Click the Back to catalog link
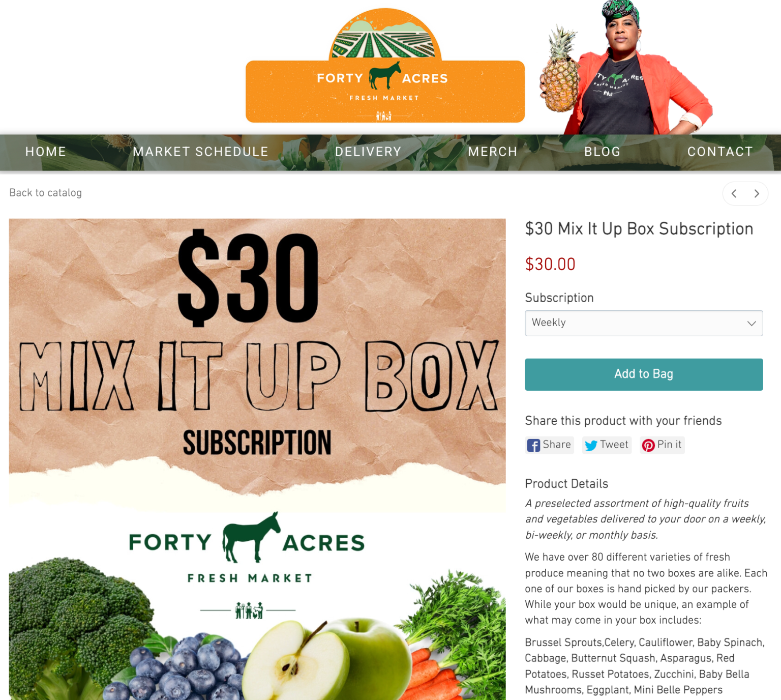Image resolution: width=781 pixels, height=700 pixels. pyautogui.click(x=46, y=193)
